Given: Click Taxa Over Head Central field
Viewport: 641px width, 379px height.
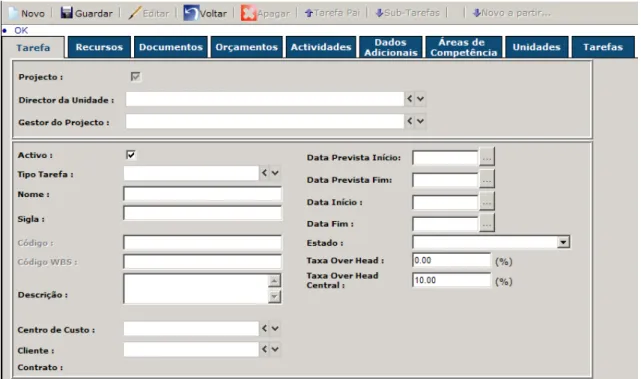Looking at the screenshot, I should (x=451, y=280).
